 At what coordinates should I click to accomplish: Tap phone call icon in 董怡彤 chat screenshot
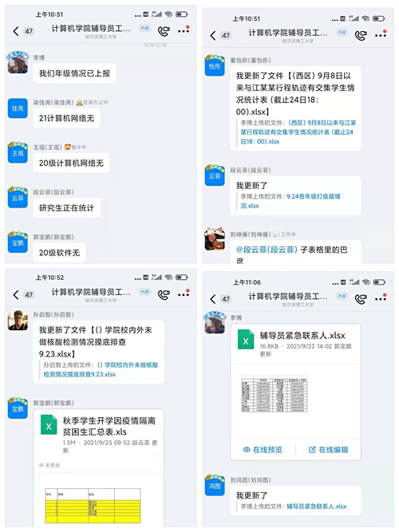tap(361, 35)
